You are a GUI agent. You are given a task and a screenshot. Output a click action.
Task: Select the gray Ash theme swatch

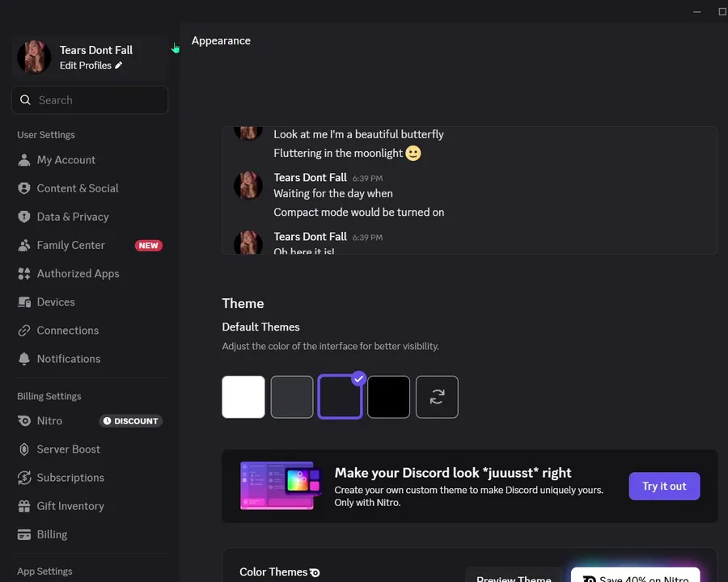(x=292, y=397)
